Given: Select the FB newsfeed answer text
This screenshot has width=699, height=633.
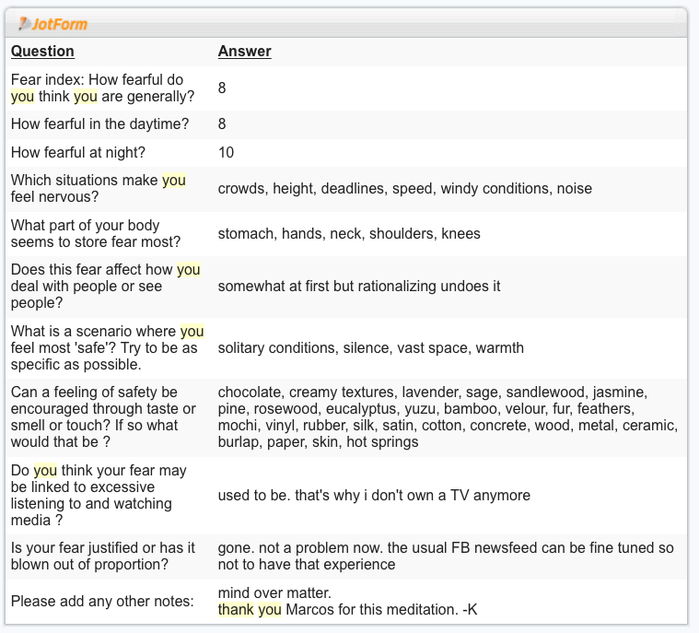Looking at the screenshot, I should 446,556.
